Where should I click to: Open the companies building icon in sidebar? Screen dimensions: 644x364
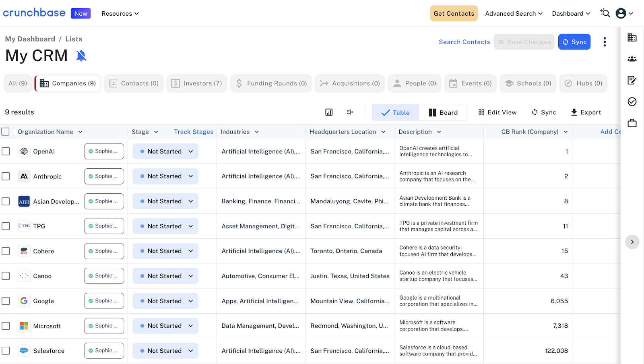632,37
